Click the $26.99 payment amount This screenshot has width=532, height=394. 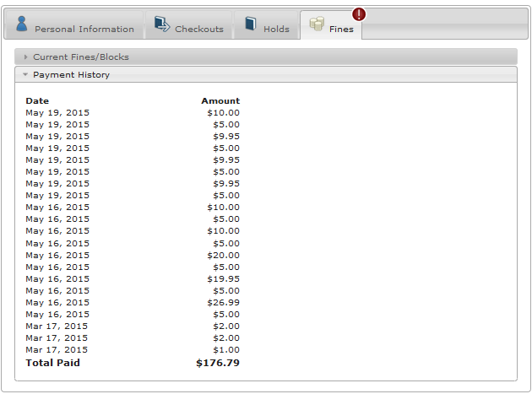pos(223,302)
